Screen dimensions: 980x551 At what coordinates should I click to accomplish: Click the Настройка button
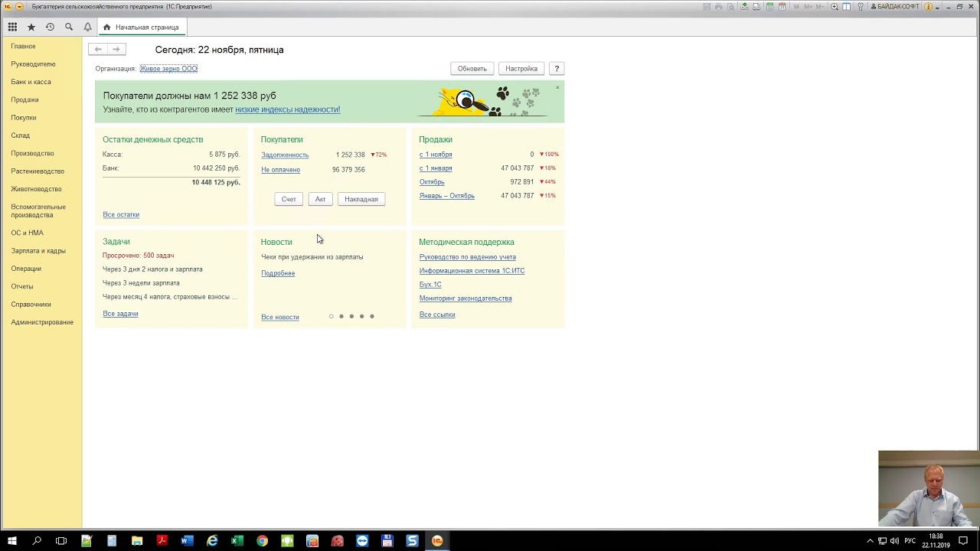point(521,68)
